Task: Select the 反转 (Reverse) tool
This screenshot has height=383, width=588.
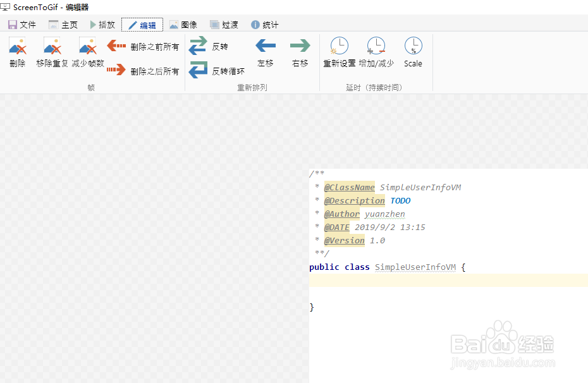Action: (x=210, y=46)
